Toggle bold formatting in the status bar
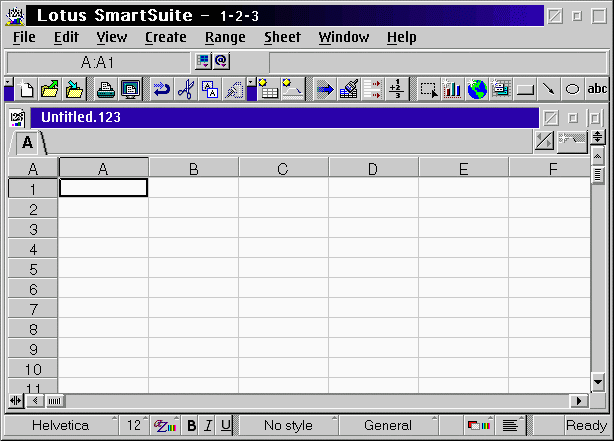614x441 pixels. pos(191,425)
